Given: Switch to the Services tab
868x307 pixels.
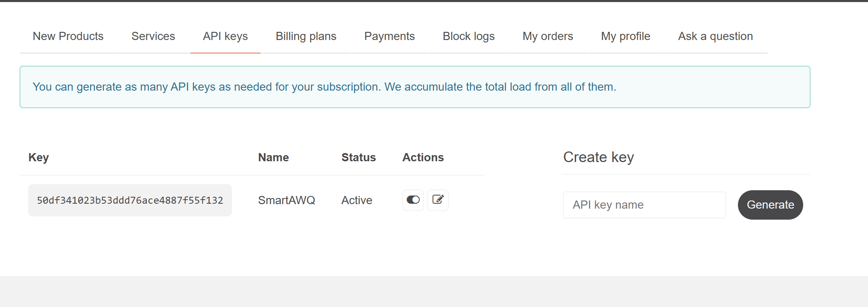Looking at the screenshot, I should [153, 36].
